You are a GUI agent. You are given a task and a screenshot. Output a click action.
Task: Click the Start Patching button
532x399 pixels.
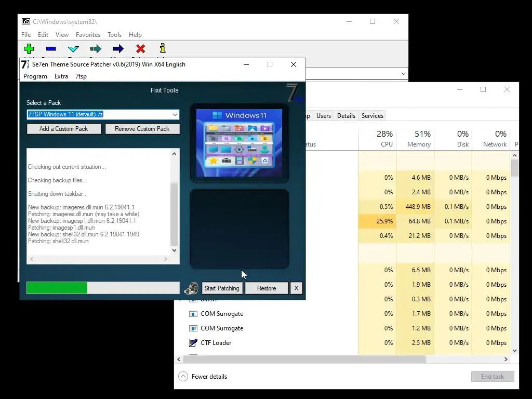click(222, 288)
